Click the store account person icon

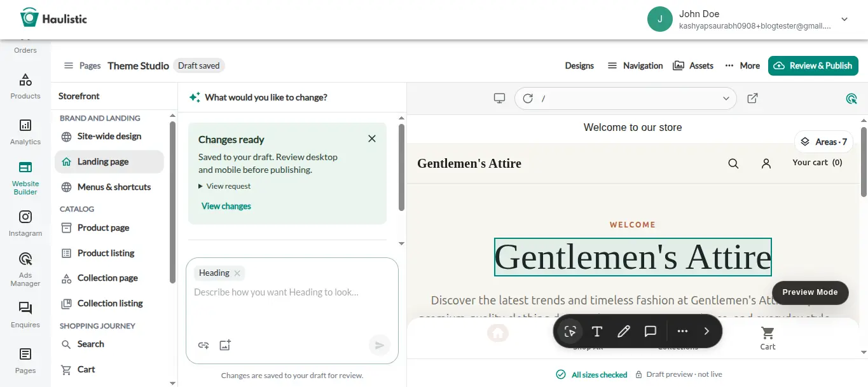(x=766, y=163)
